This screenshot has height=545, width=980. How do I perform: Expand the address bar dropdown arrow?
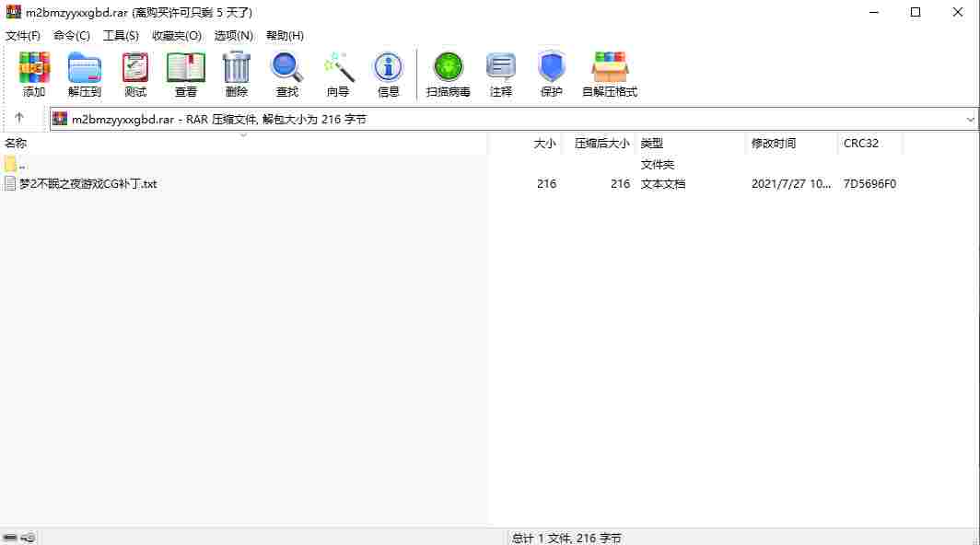coord(970,119)
